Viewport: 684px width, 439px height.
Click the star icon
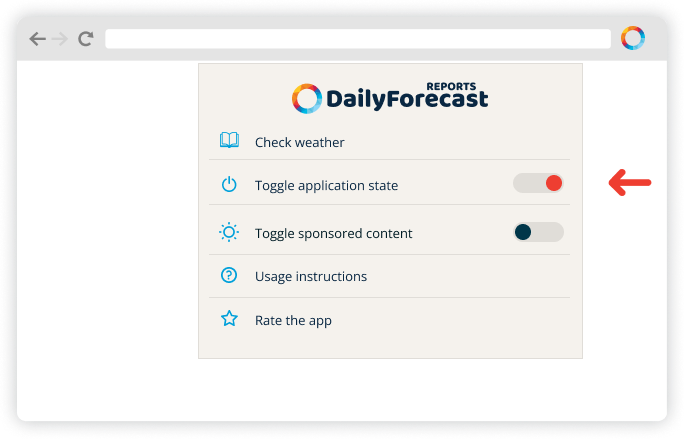(229, 319)
